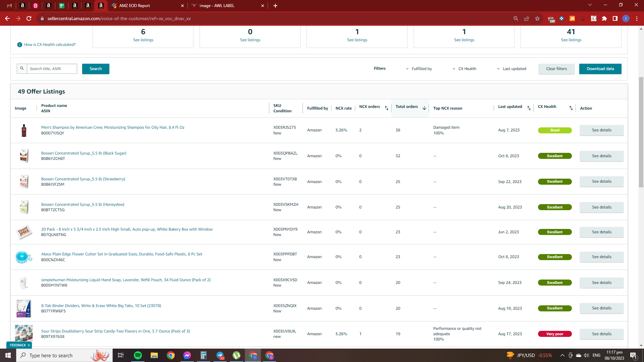Go back to the previous page
Viewport: 644px width, 362px height.
pyautogui.click(x=7, y=18)
